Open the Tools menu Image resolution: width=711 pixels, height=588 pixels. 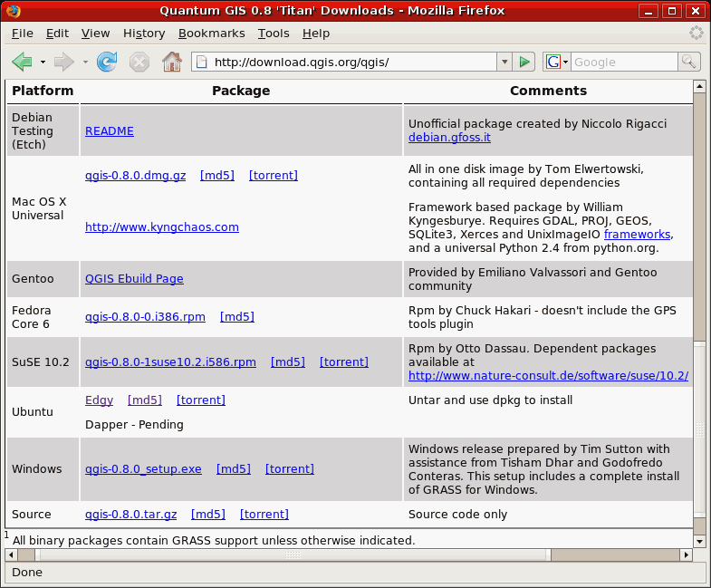pos(274,34)
